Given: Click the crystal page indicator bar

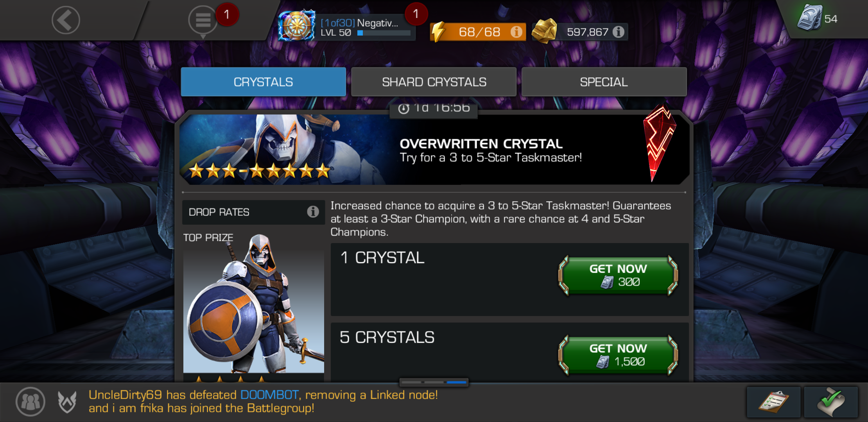Looking at the screenshot, I should [434, 382].
